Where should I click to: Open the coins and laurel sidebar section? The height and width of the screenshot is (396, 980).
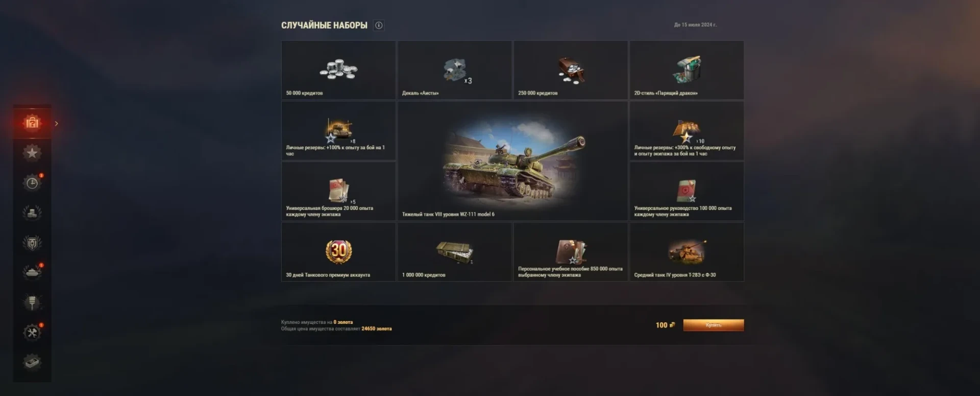(32, 213)
